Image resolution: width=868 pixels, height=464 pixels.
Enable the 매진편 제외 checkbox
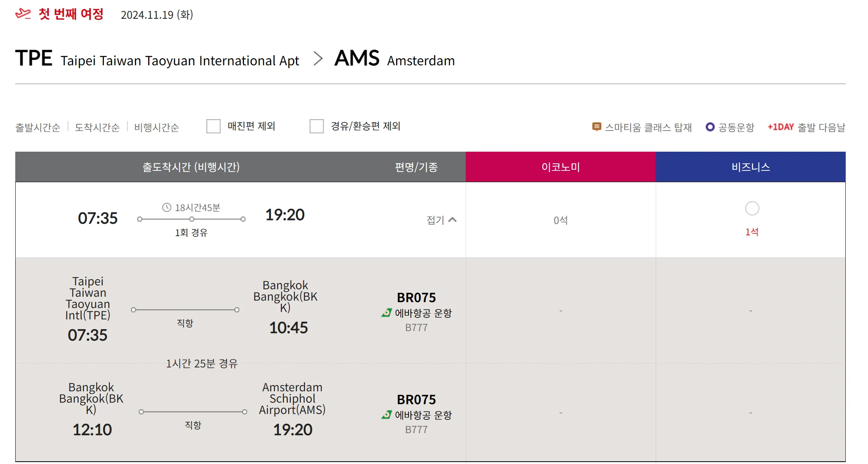(213, 126)
